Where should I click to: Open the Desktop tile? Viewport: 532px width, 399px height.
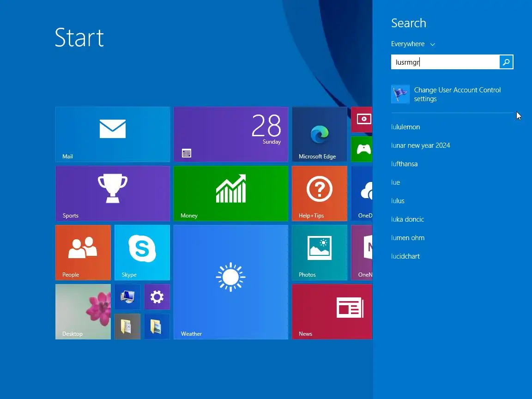point(83,311)
